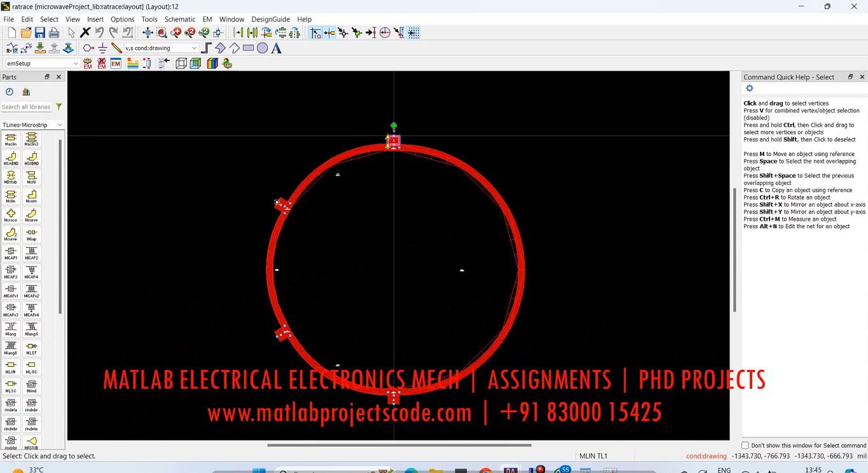
Task: Click the Delete (black X) toolbar icon
Action: point(85,33)
